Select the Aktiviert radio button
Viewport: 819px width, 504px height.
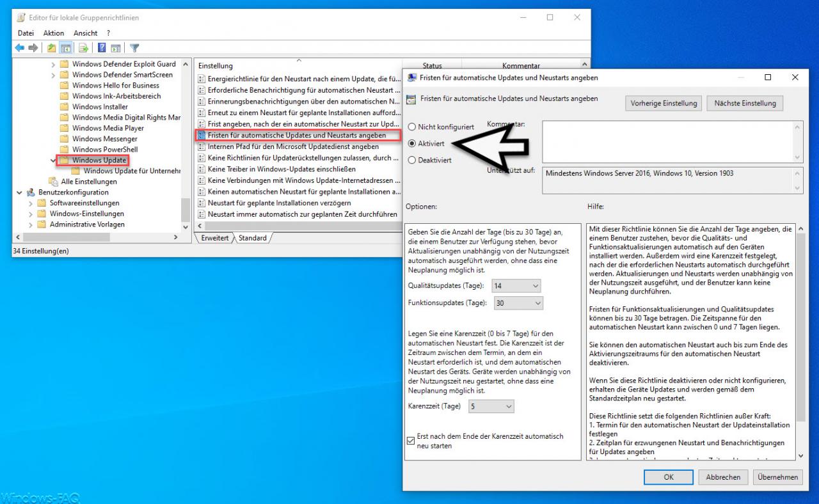click(412, 143)
